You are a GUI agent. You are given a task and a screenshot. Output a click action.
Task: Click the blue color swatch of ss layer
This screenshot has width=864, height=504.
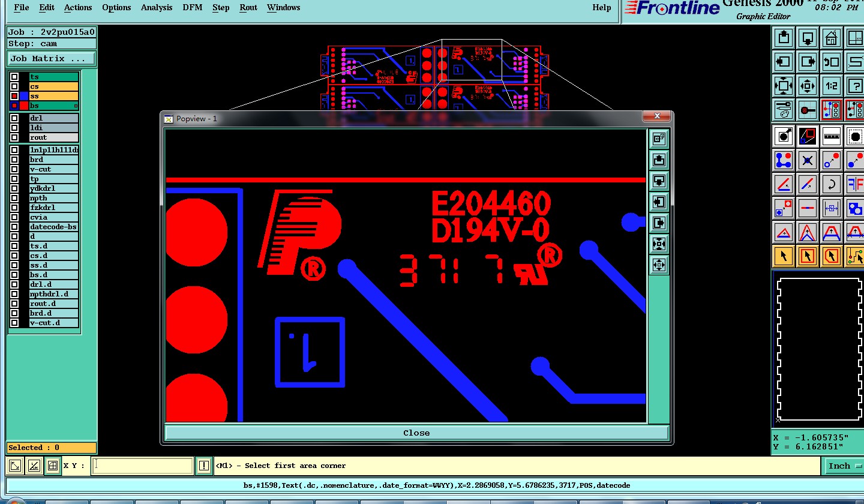click(x=24, y=96)
